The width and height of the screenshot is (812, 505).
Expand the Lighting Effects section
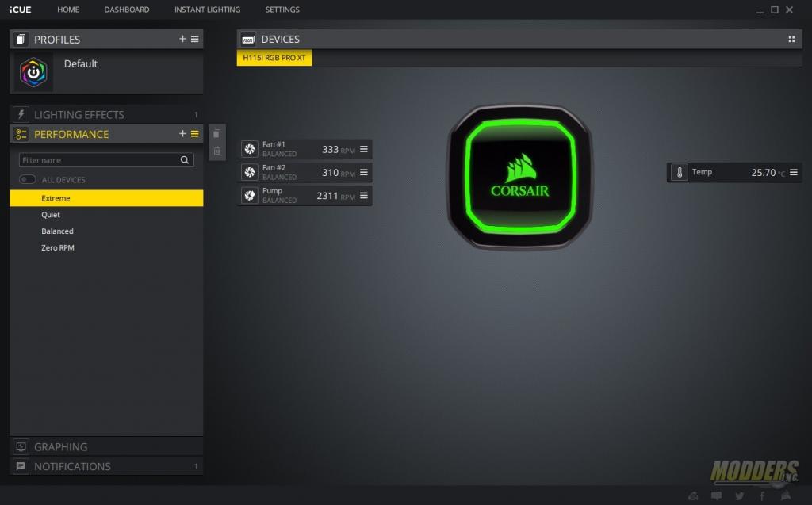click(x=106, y=114)
